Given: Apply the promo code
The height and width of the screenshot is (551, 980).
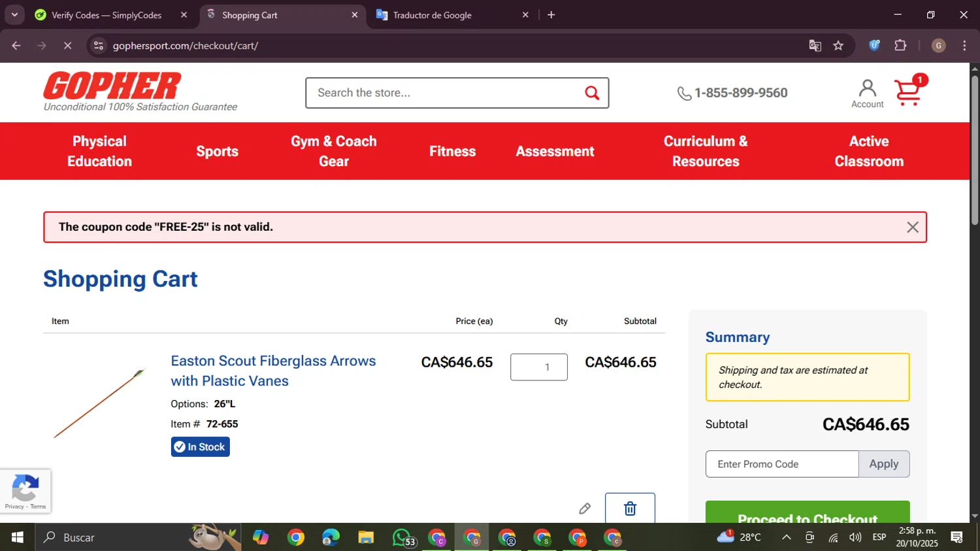Looking at the screenshot, I should [x=884, y=464].
